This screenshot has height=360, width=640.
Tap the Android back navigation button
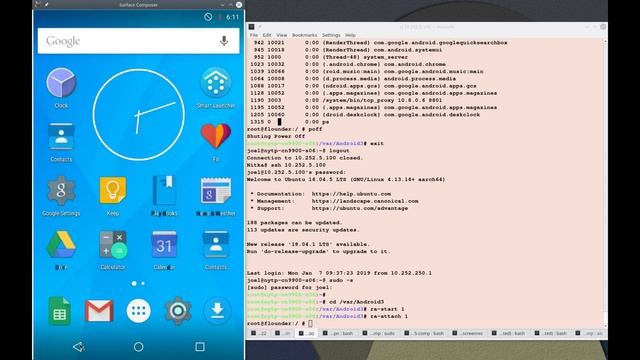point(78,347)
